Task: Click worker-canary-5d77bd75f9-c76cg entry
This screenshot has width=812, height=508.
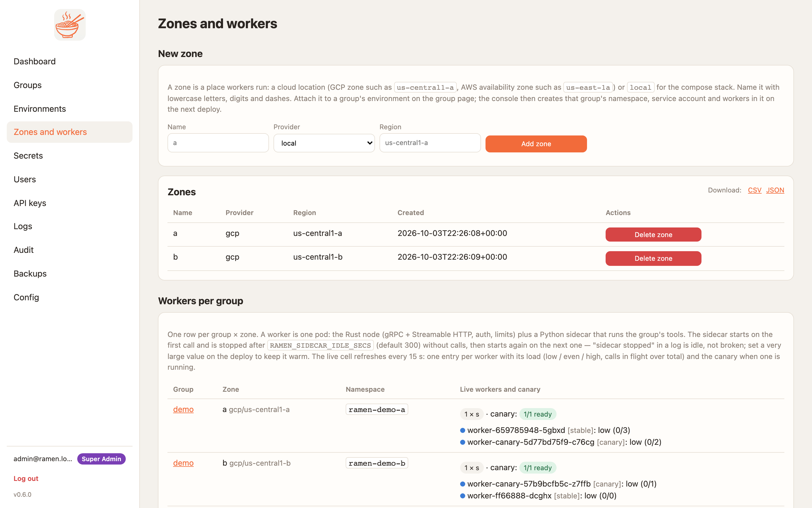Action: click(x=561, y=442)
